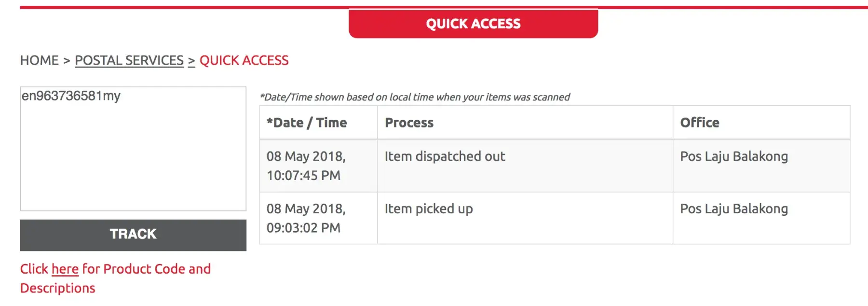Click Pos Laju Balakong in the dispatched row
The height and width of the screenshot is (306, 868).
pos(734,156)
